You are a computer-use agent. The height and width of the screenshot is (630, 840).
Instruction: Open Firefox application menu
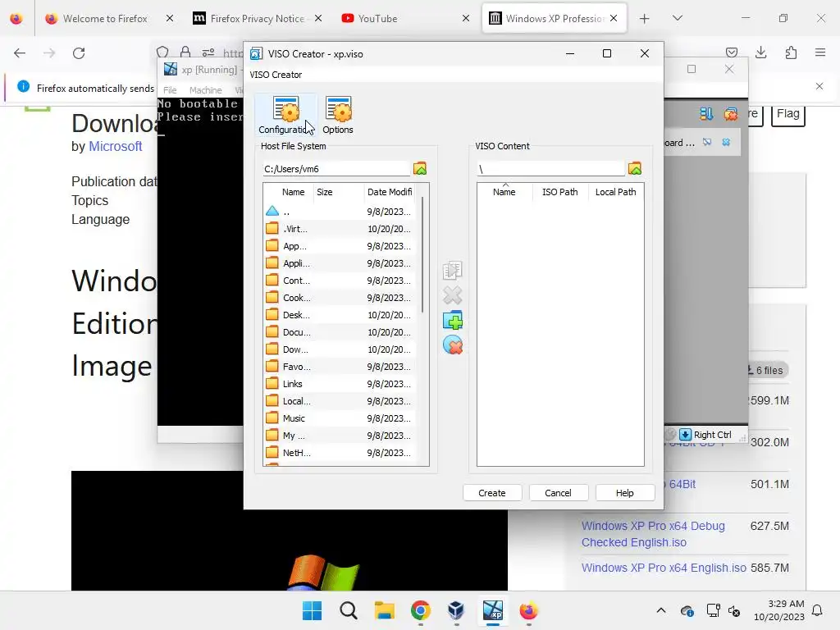click(820, 52)
